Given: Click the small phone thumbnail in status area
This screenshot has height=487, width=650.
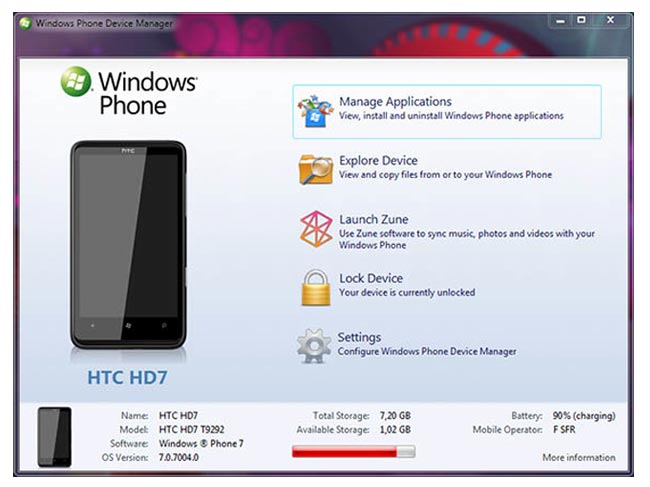Looking at the screenshot, I should [54, 437].
